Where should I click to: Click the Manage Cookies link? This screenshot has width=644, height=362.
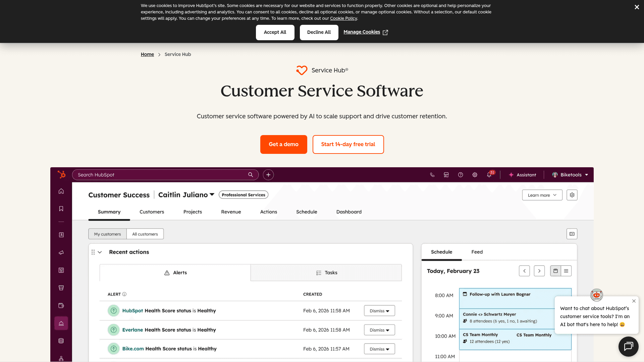pos(366,32)
